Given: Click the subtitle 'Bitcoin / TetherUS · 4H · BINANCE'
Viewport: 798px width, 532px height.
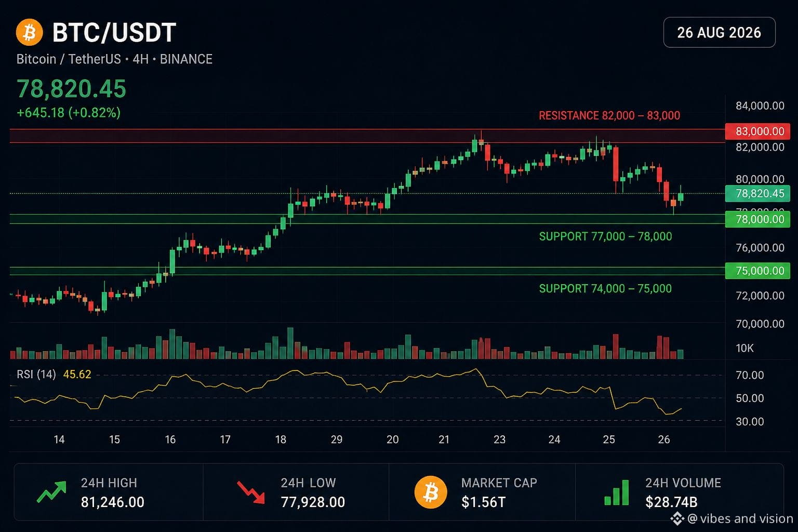Looking at the screenshot, I should (x=114, y=59).
